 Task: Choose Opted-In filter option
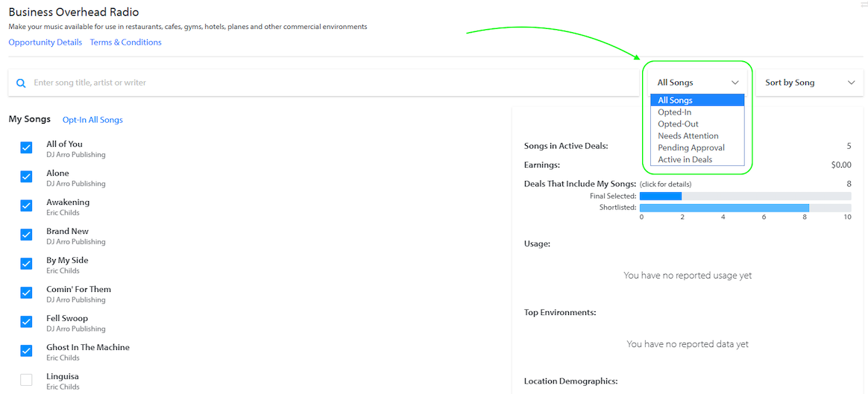[697, 112]
